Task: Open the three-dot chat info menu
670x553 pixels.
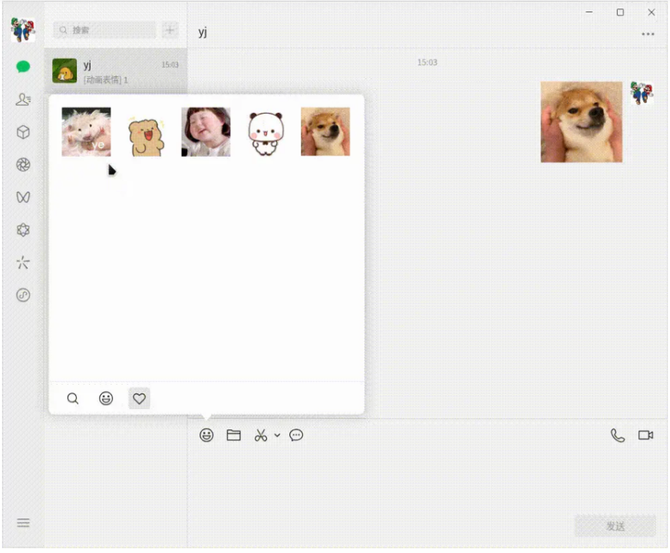Action: [648, 34]
